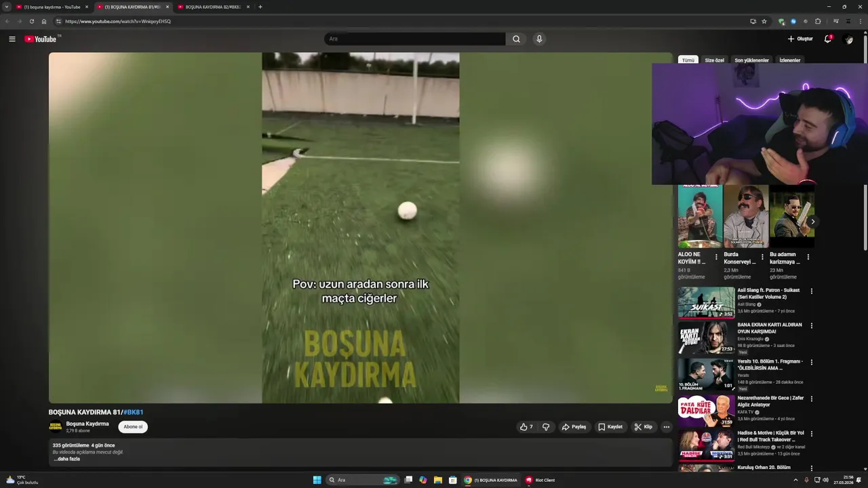This screenshot has height=488, width=868.
Task: Open the Burda Konserveyi short thumbnail
Action: click(x=746, y=216)
